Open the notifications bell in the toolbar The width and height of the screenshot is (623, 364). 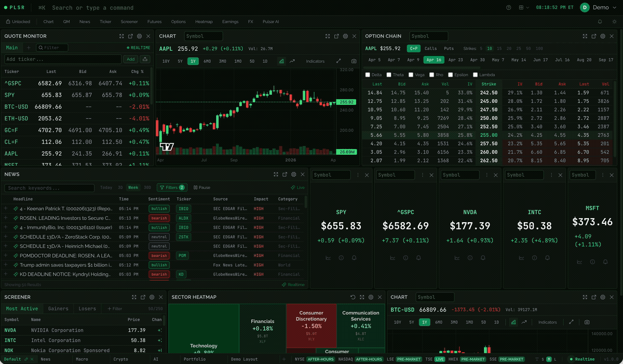click(600, 22)
